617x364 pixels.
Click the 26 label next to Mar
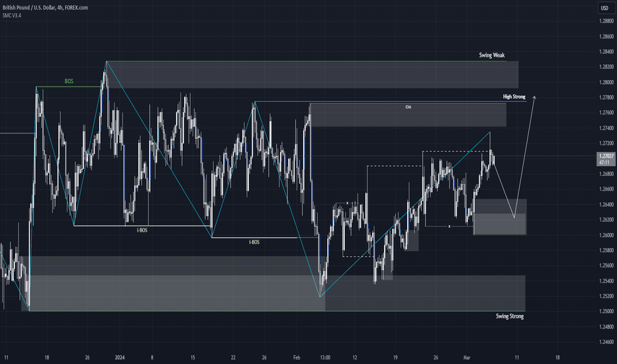coord(436,357)
